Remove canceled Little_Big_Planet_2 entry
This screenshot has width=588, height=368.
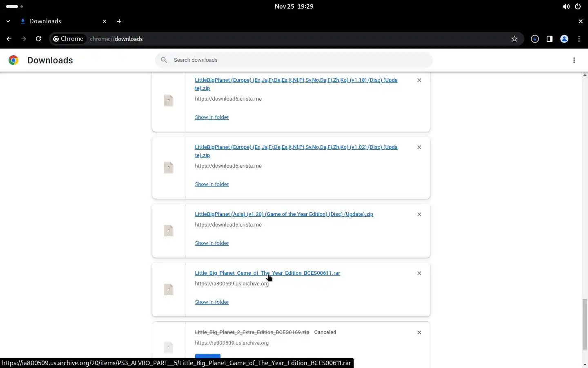(x=419, y=332)
